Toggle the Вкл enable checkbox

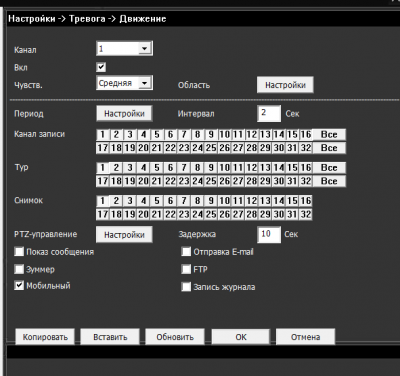(x=101, y=67)
